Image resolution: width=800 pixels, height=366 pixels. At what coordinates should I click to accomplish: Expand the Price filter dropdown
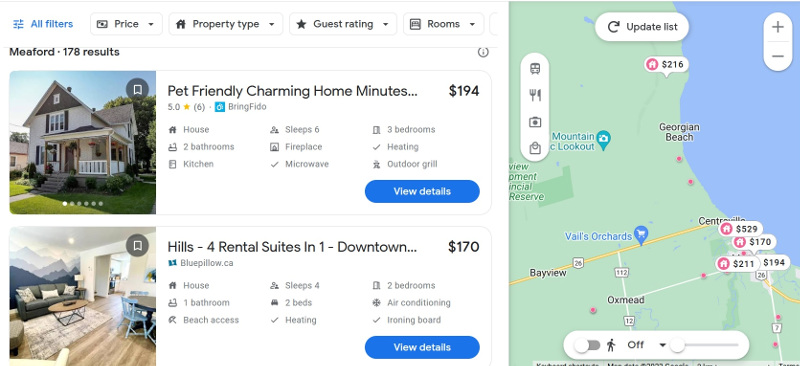(126, 24)
